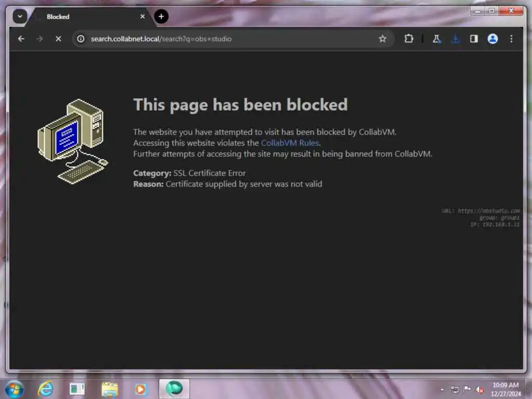Minimize the browser window

click(478, 11)
